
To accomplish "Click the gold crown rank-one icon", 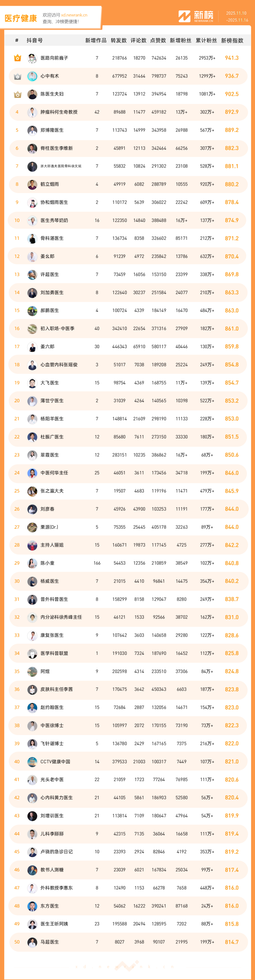I will tap(17, 58).
